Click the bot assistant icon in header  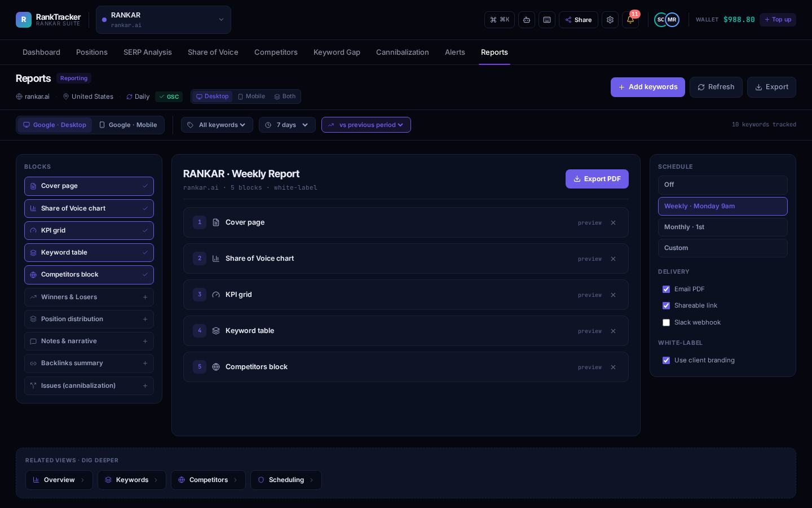coord(527,20)
